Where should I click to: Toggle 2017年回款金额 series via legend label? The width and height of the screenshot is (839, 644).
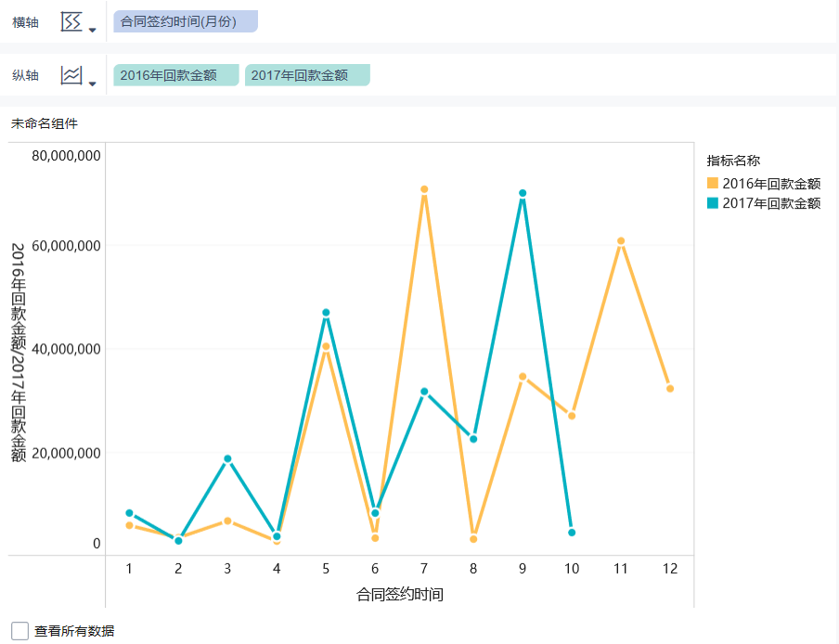click(x=771, y=203)
